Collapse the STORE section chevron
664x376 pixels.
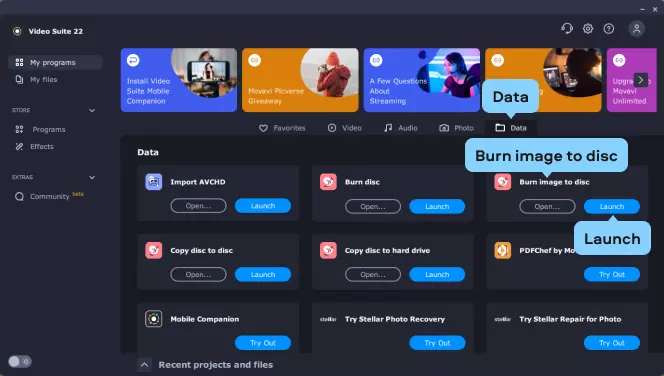pos(92,111)
